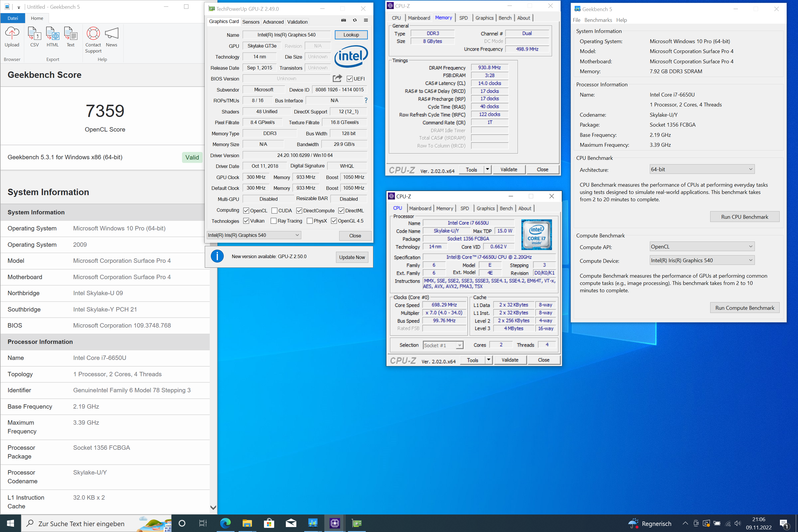Show hidden system tray icons chevron
The width and height of the screenshot is (798, 532).
point(685,523)
